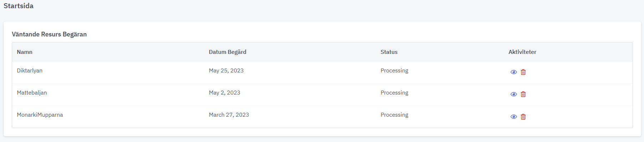Click the Aktiviteter column header
This screenshot has width=644, height=142.
click(x=522, y=52)
